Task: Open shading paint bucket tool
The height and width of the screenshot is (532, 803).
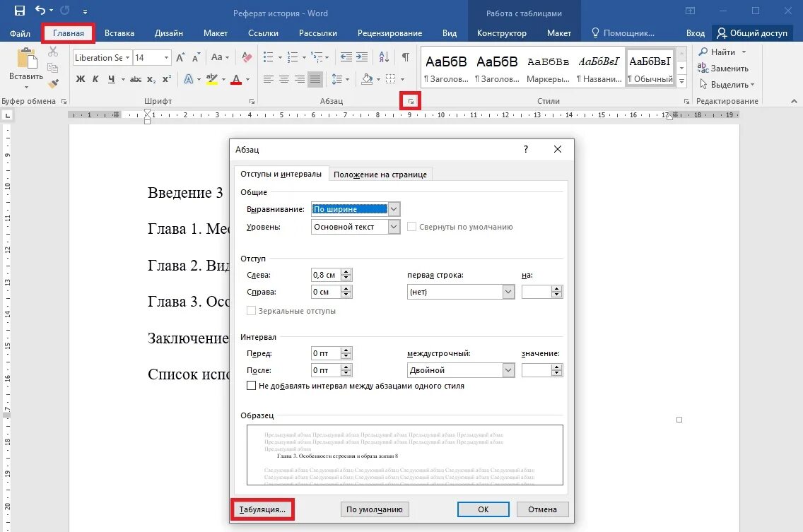Action: pos(367,79)
